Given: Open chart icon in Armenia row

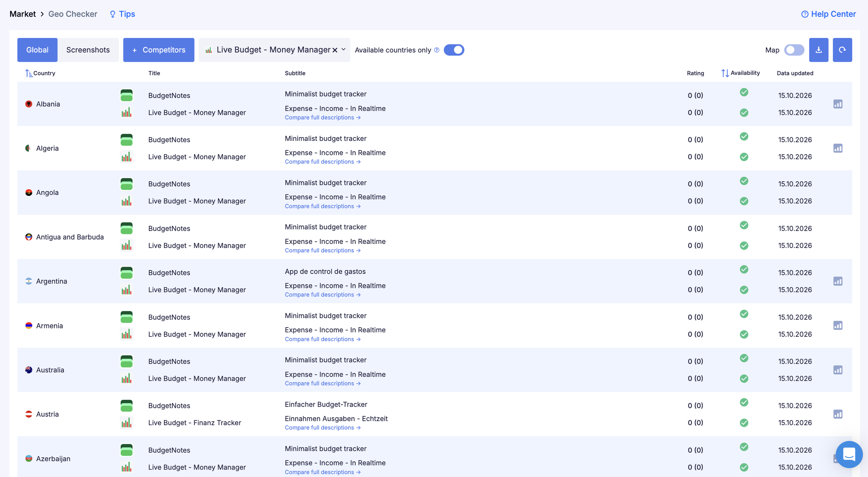Looking at the screenshot, I should [x=838, y=326].
